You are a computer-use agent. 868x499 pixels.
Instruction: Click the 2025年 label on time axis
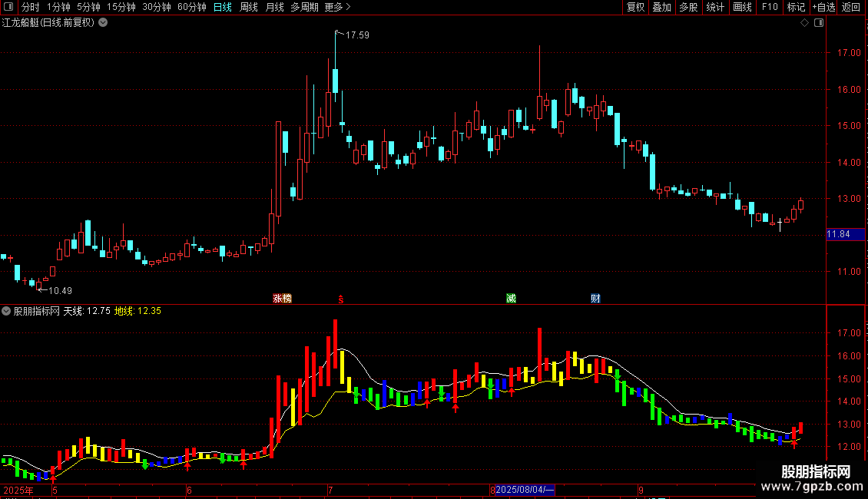tap(18, 490)
